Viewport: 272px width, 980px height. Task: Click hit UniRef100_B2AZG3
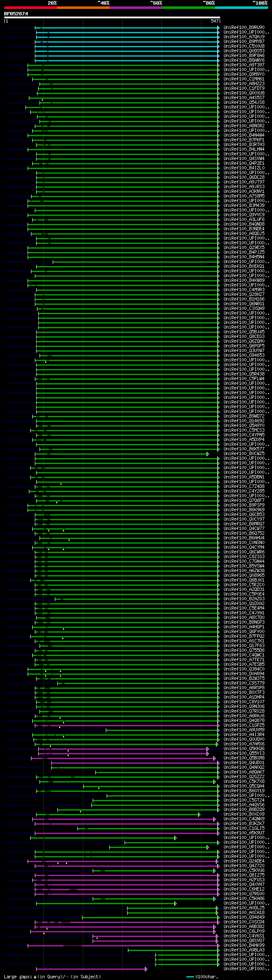pyautogui.click(x=244, y=599)
